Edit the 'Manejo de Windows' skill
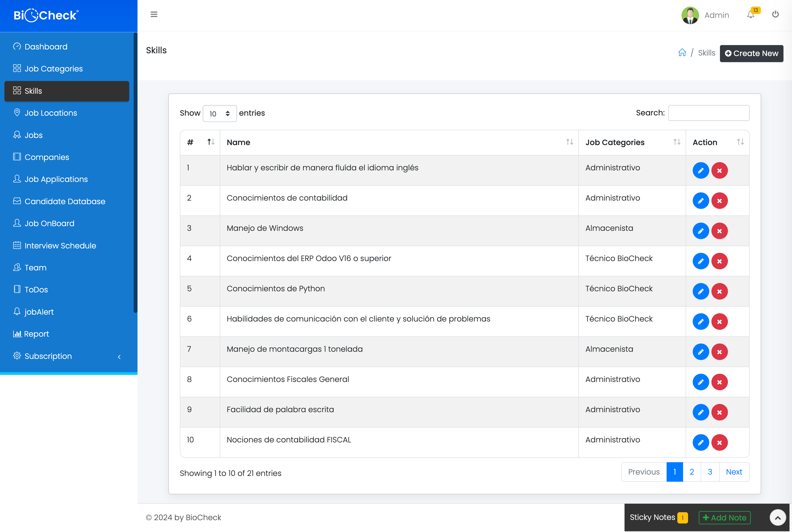Viewport: 792px width, 532px height. [701, 231]
